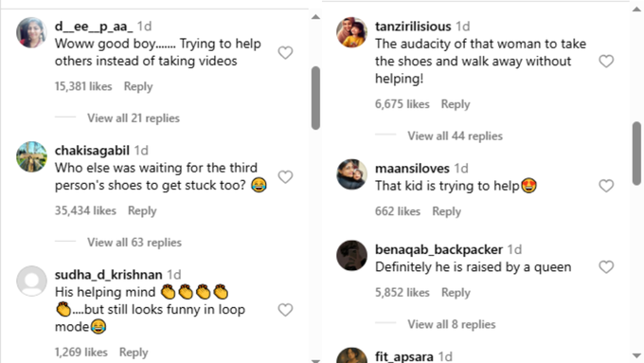Open benaqab_backpacker username link
Screen dimensions: 644x363
pos(438,249)
